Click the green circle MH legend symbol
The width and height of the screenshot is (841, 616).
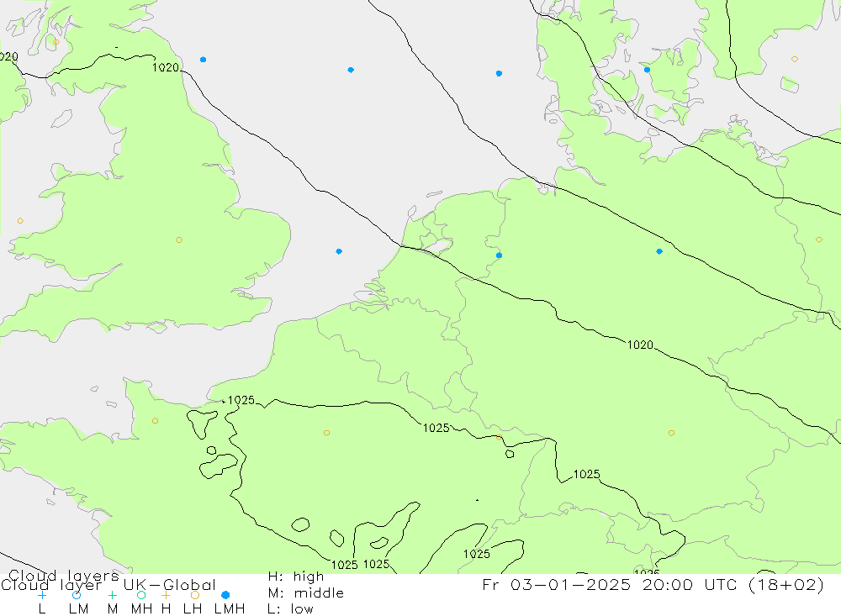pos(141,595)
